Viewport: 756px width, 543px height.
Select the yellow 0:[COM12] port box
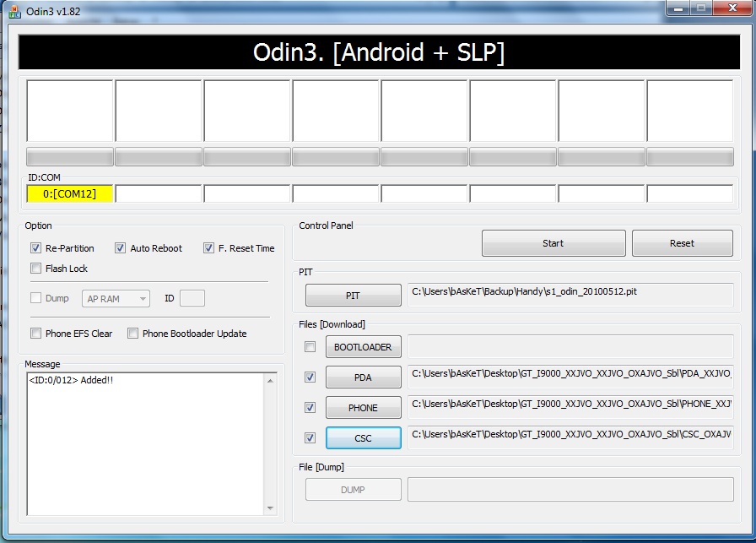click(70, 194)
